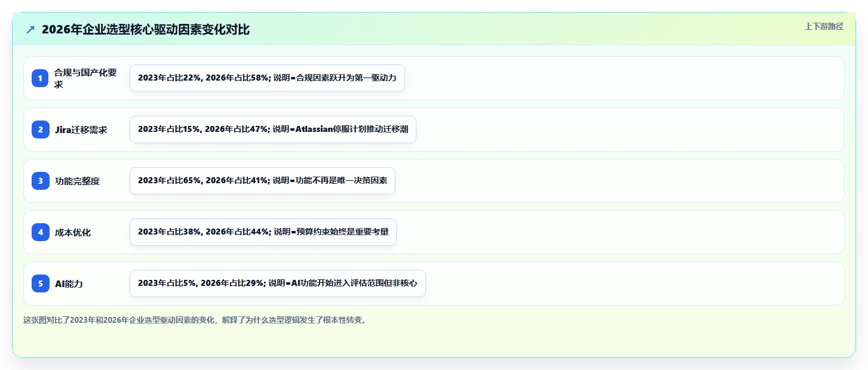Click the title 2026年企业选型核心驱动因素变化对比
The image size is (868, 370).
pyautogui.click(x=146, y=30)
